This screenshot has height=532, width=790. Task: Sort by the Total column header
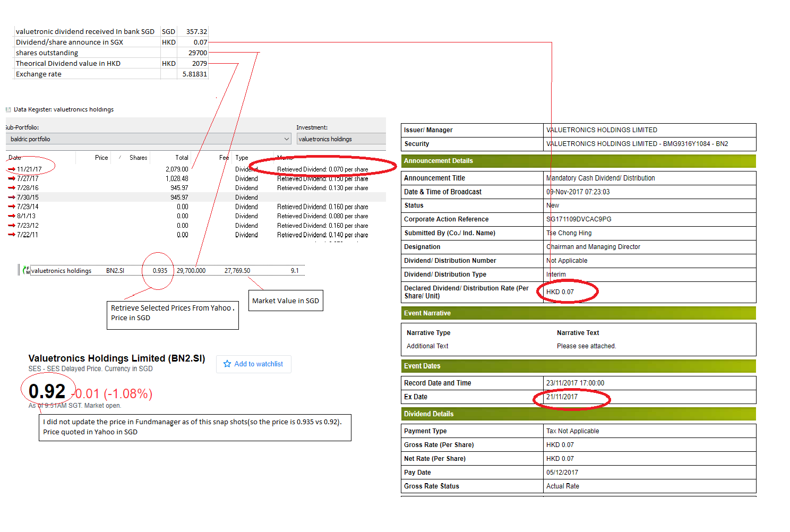182,158
